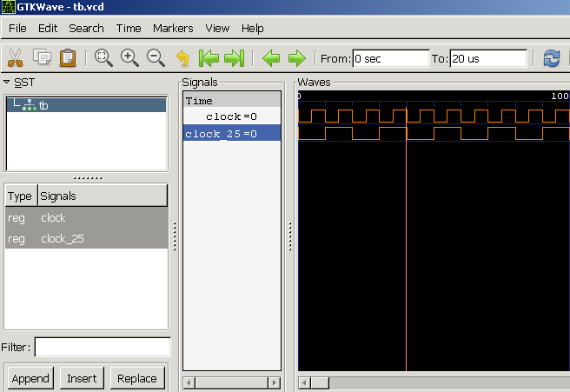Screen dimensions: 570x392
Task: Click Waves scrollbar left arrow
Action: pos(304,383)
